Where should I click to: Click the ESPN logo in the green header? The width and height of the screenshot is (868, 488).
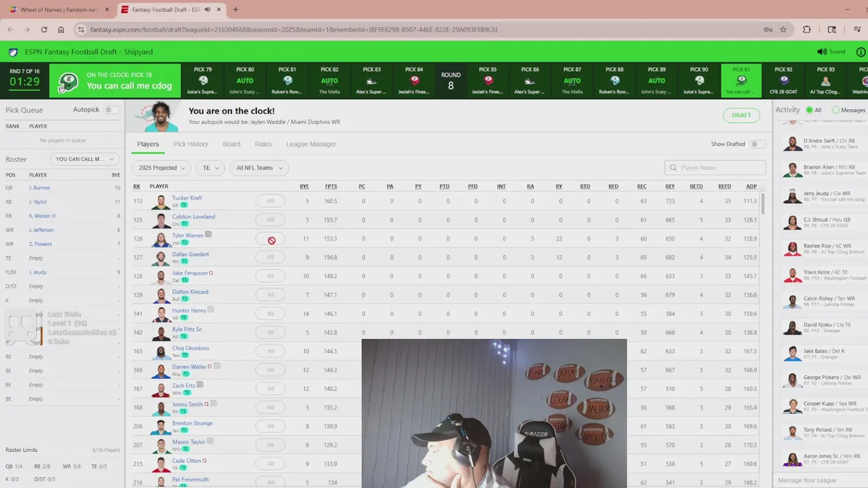coord(13,52)
